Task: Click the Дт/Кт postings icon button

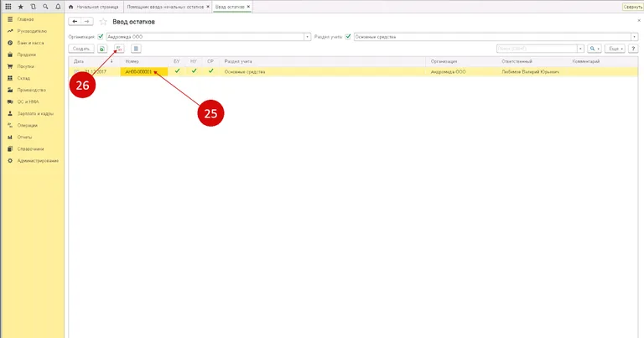Action: (118, 49)
